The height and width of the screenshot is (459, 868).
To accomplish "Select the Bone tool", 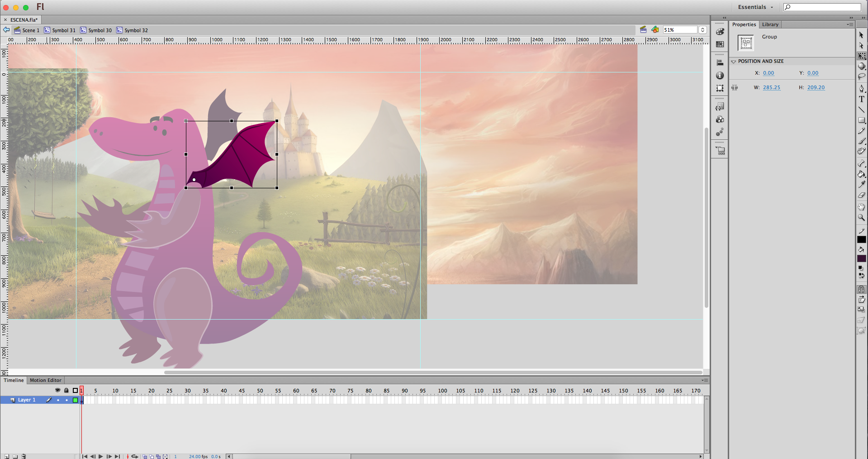I will [x=861, y=163].
